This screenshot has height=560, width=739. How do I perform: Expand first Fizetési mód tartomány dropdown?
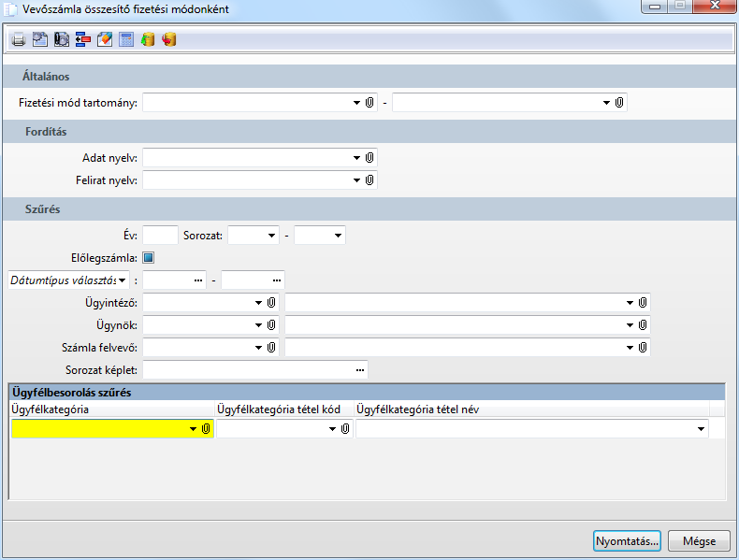pyautogui.click(x=356, y=103)
